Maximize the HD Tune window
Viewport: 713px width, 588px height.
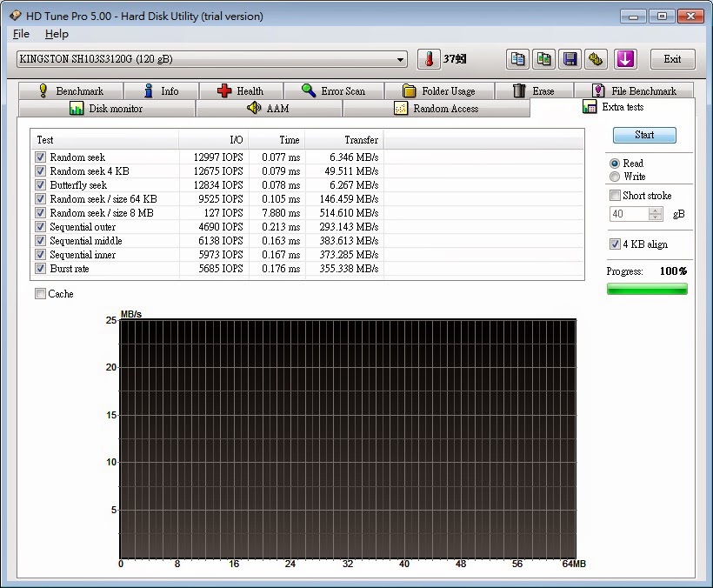(x=662, y=17)
